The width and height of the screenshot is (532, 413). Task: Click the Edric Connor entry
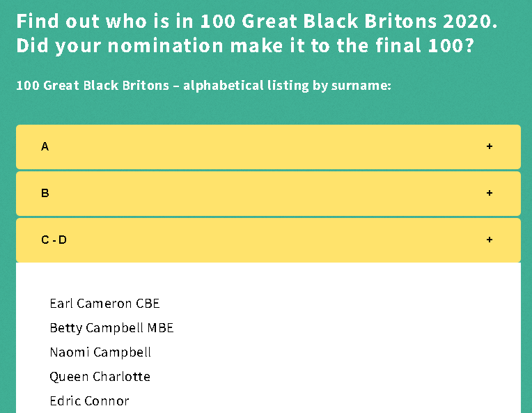[x=89, y=401]
